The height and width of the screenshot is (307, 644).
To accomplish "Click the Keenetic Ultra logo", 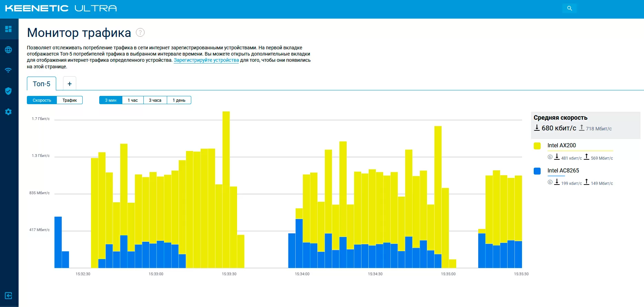I will (61, 8).
